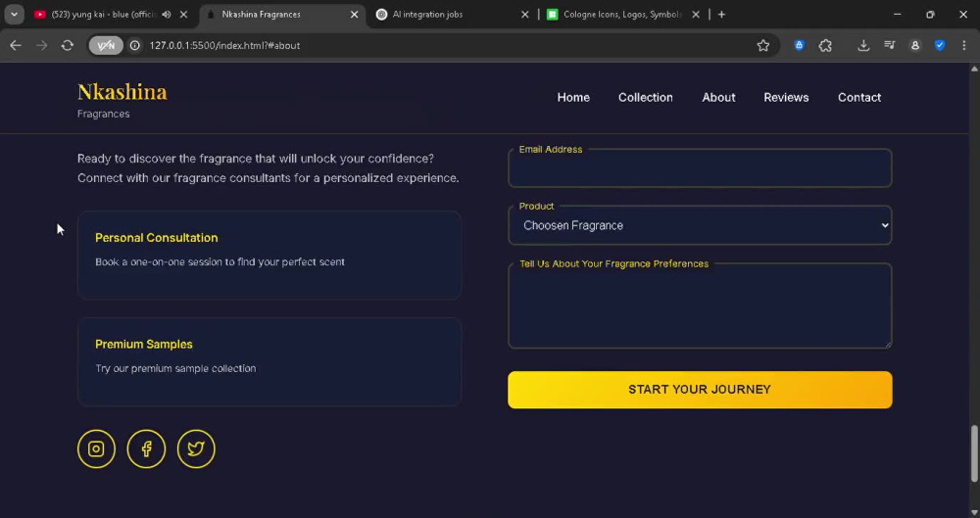Reload the page with refresh icon
Screen dimensions: 980x518
click(68, 45)
